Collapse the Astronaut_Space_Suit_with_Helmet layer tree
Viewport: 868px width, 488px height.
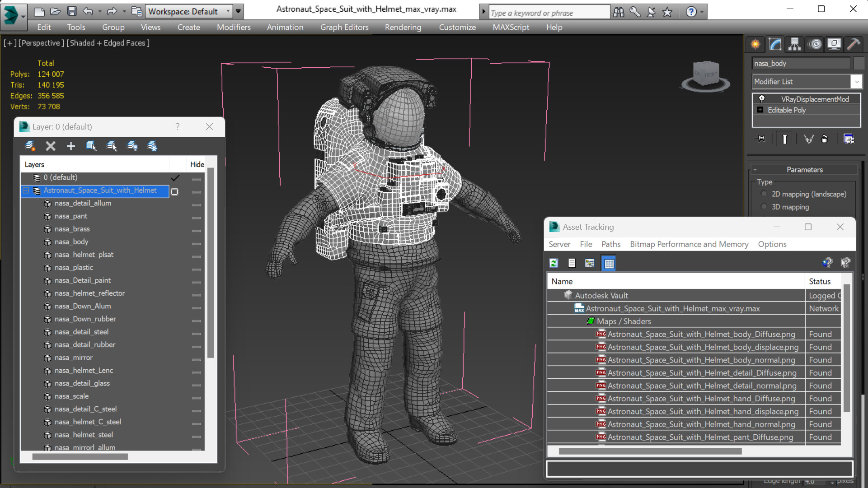[26, 191]
